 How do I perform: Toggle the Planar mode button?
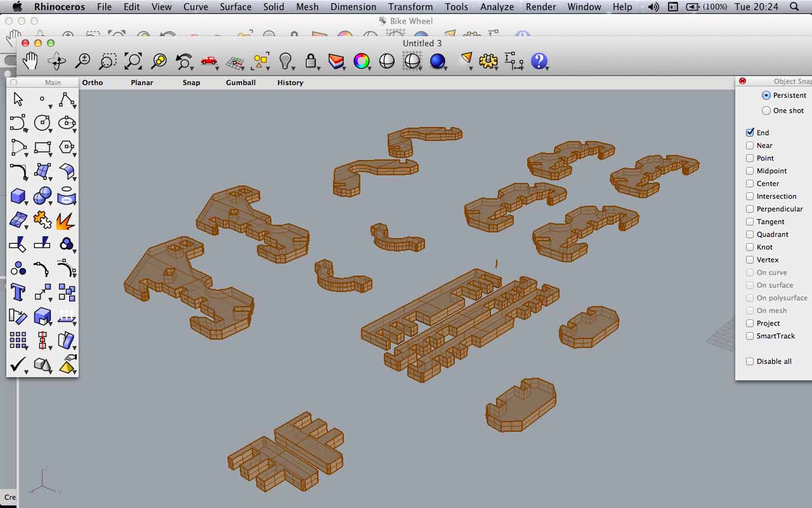[142, 83]
